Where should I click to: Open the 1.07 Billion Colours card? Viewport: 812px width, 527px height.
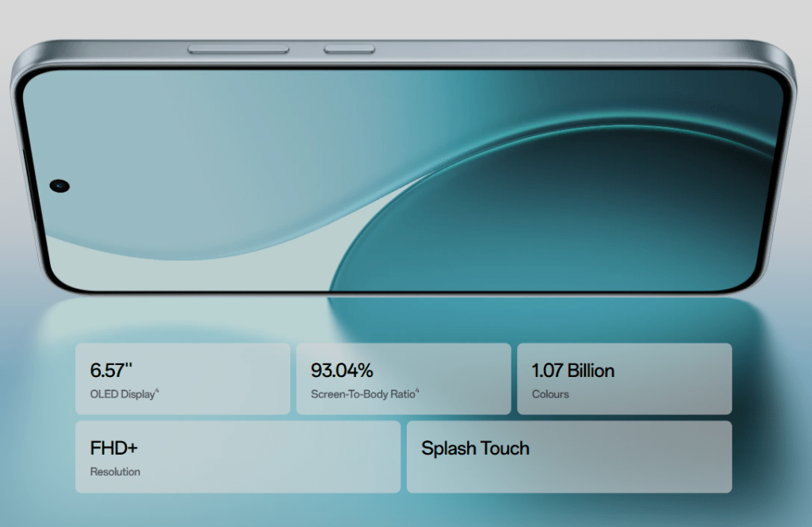624,379
